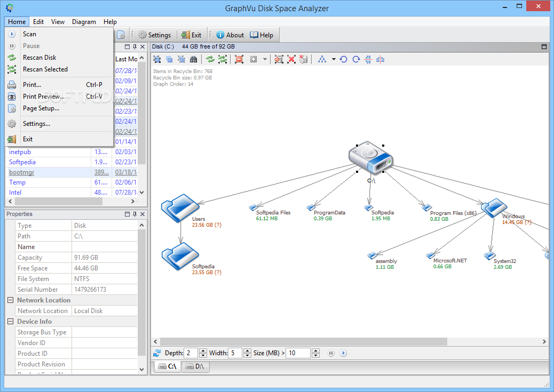Click the Depth input field
Image resolution: width=554 pixels, height=392 pixels.
(x=191, y=353)
